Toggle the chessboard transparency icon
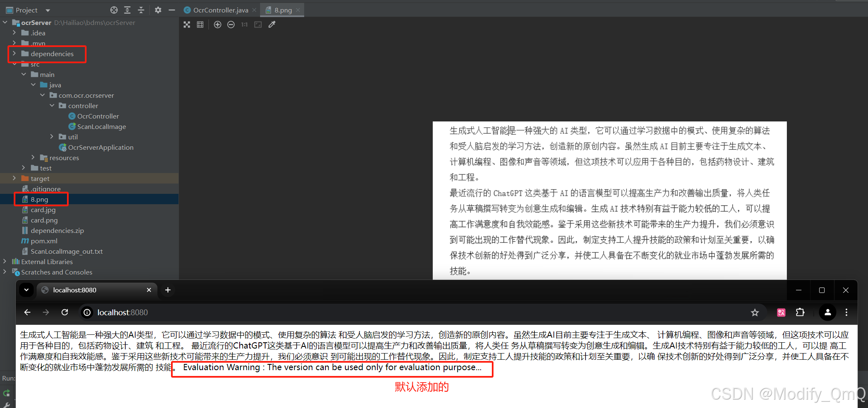This screenshot has height=408, width=868. point(187,25)
